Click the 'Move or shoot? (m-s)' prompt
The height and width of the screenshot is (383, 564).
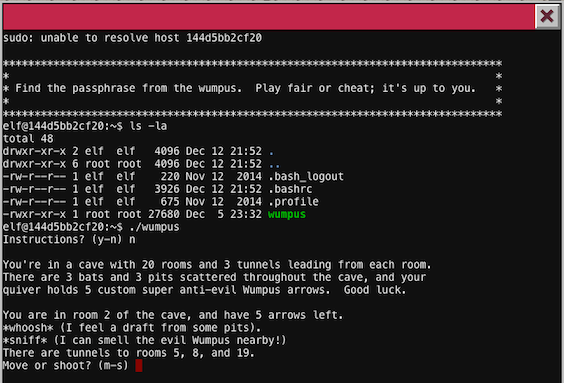[65, 366]
